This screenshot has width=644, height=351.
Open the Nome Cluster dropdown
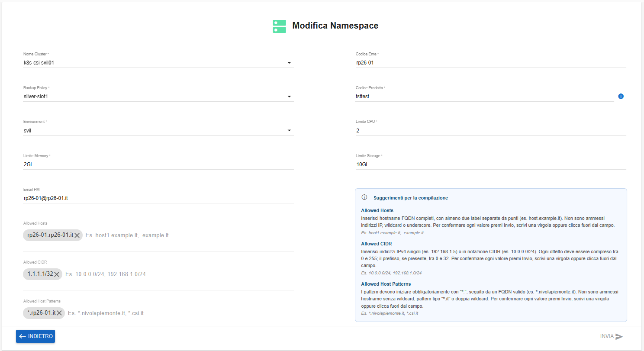[x=158, y=63]
